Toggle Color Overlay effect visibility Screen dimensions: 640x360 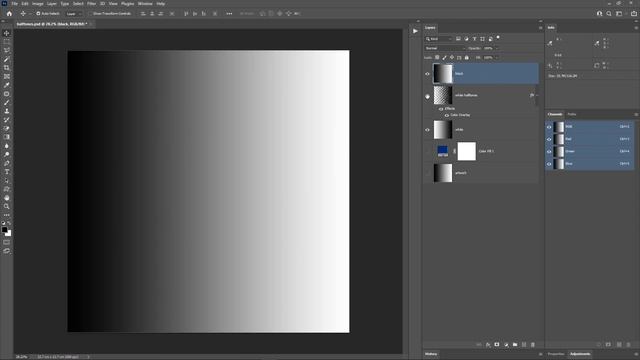click(447, 115)
